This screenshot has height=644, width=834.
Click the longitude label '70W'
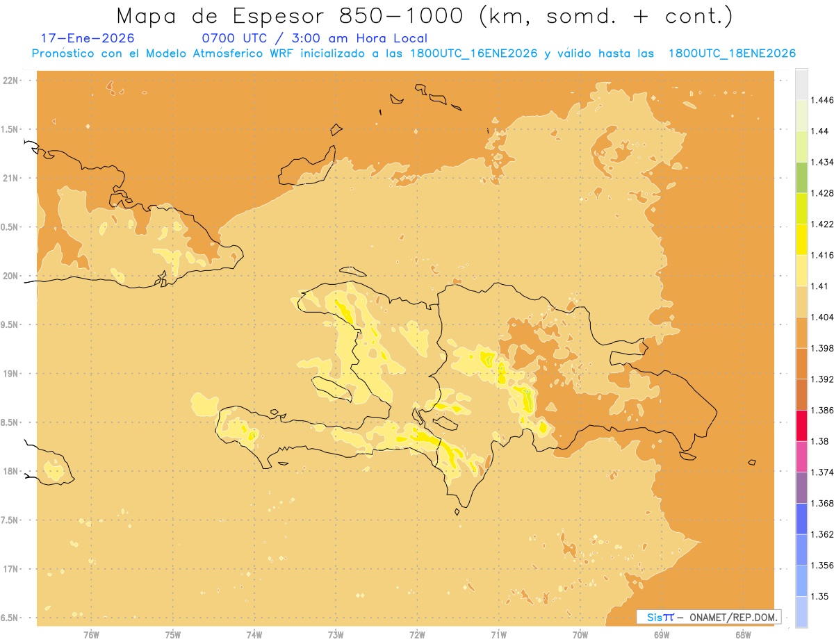(580, 635)
